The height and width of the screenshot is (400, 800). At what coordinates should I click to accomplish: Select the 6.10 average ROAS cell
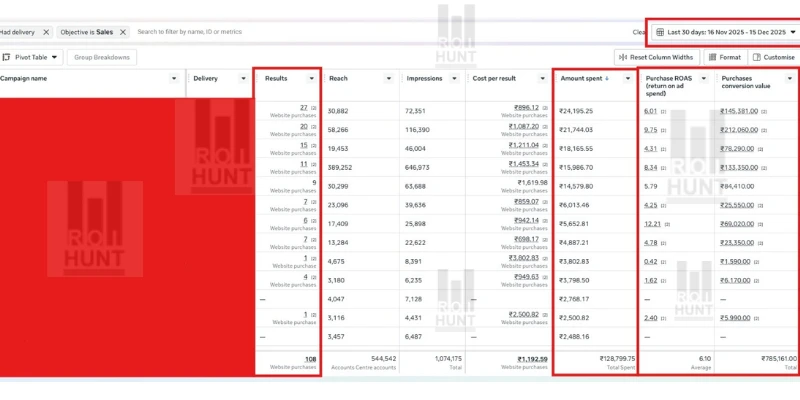705,359
